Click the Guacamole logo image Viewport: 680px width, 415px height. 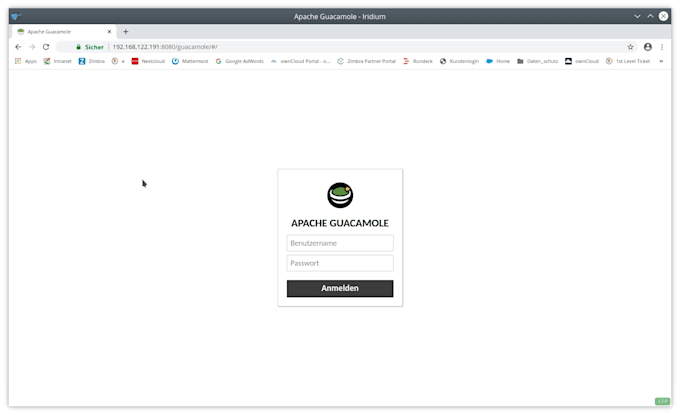340,195
